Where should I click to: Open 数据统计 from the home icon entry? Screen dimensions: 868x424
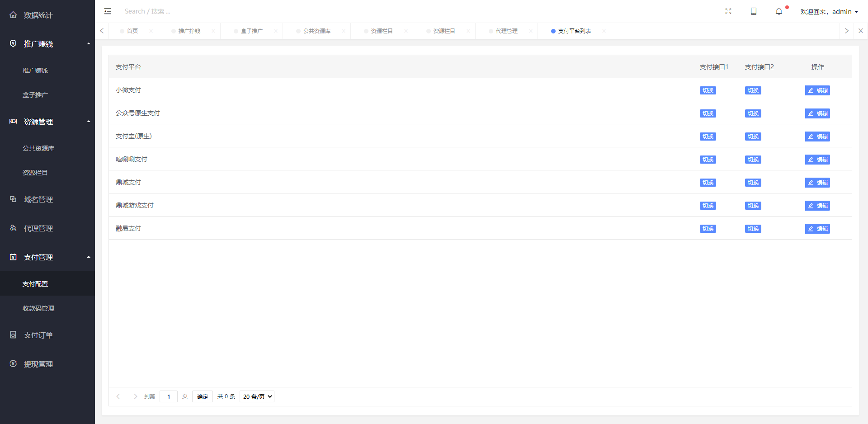coord(38,15)
